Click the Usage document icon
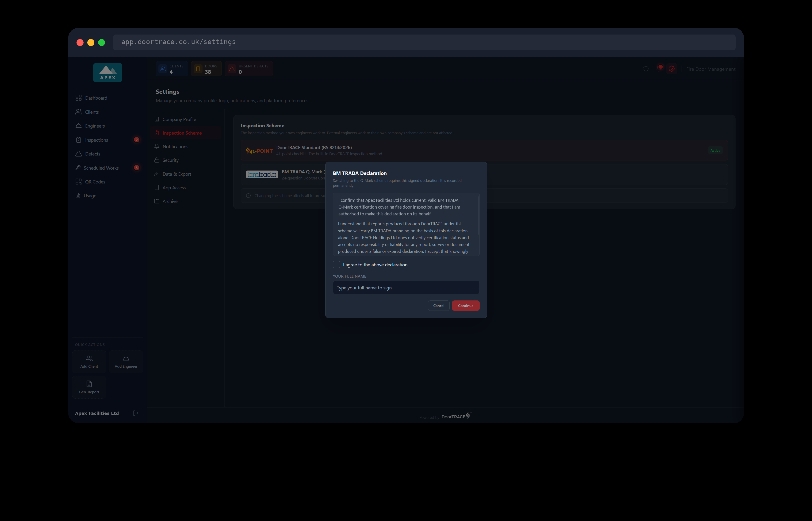The image size is (812, 521). point(78,195)
